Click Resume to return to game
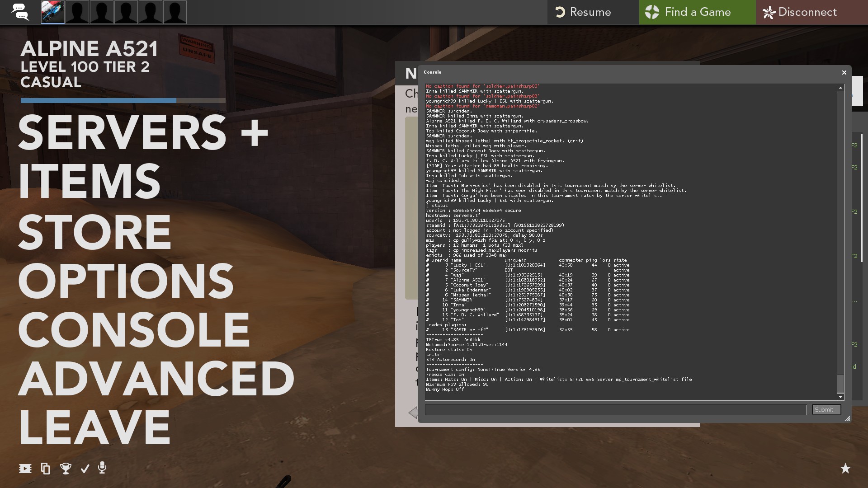The image size is (868, 488). [x=593, y=12]
